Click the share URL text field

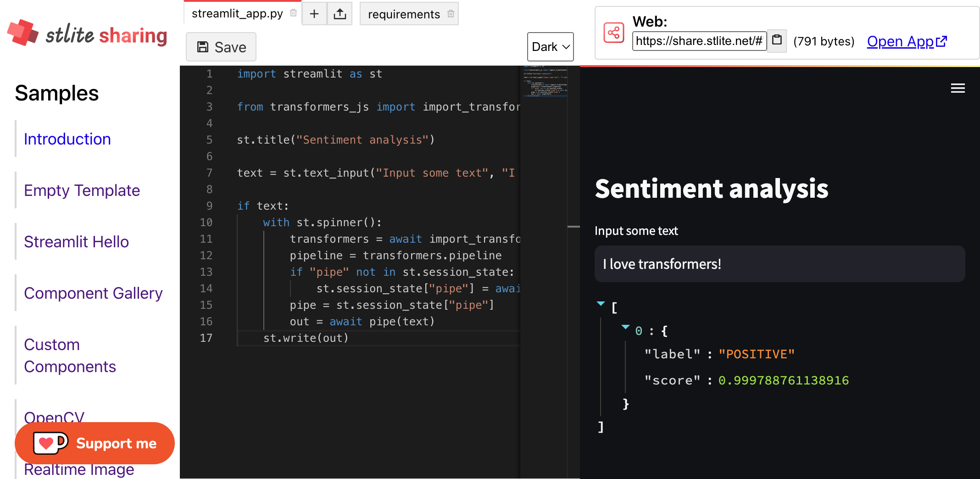point(699,41)
